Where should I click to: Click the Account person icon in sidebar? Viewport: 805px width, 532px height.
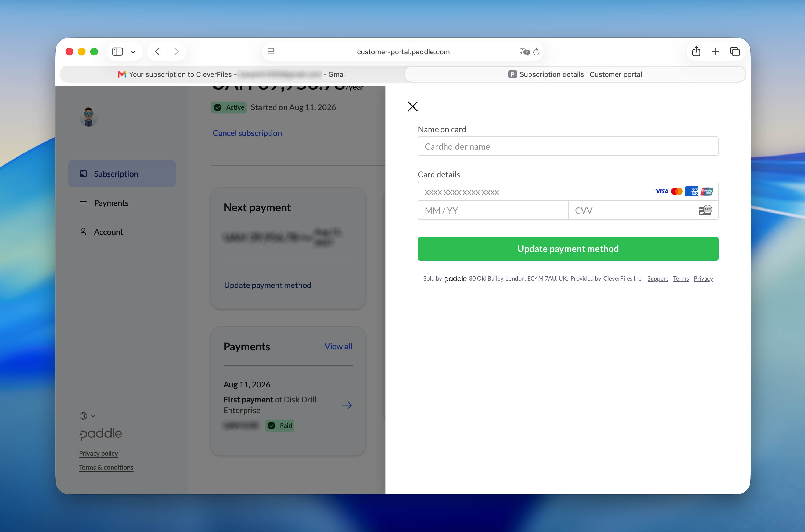[83, 232]
